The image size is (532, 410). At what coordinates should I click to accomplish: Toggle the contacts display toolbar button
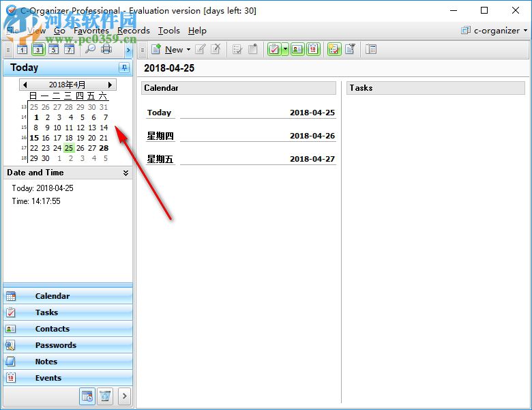(297, 50)
